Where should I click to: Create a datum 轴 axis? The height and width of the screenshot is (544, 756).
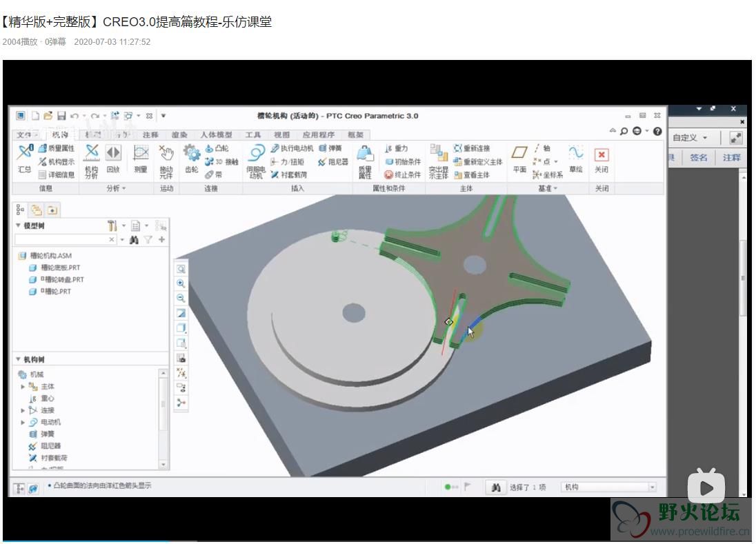point(542,148)
